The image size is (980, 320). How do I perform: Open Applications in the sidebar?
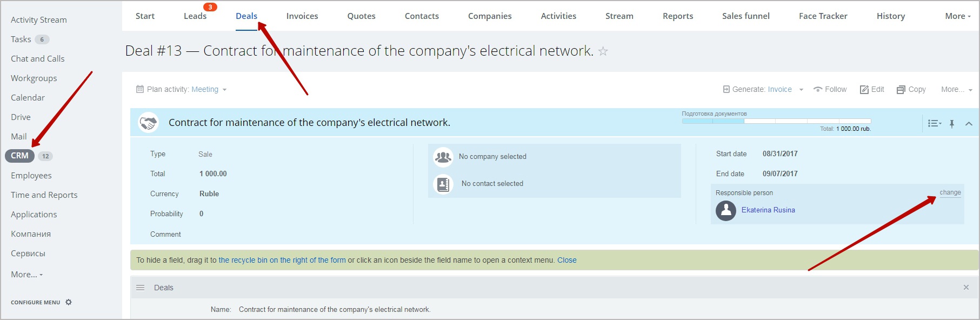click(34, 215)
